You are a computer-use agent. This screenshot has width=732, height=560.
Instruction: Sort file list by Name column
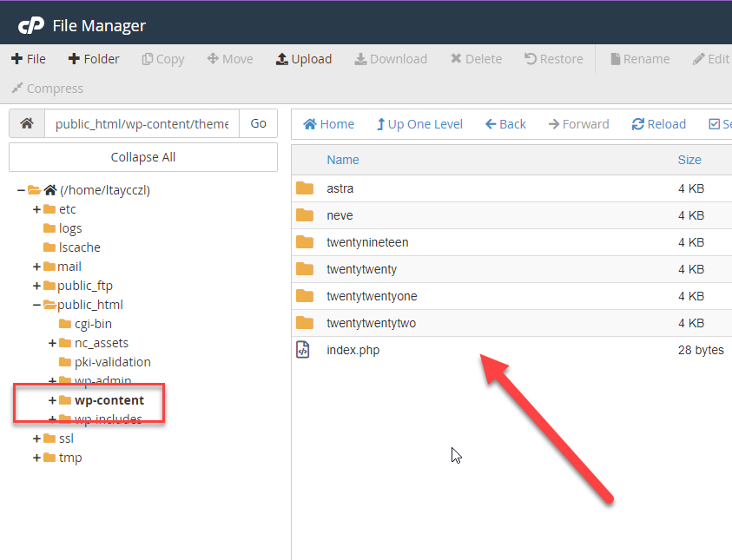click(342, 160)
